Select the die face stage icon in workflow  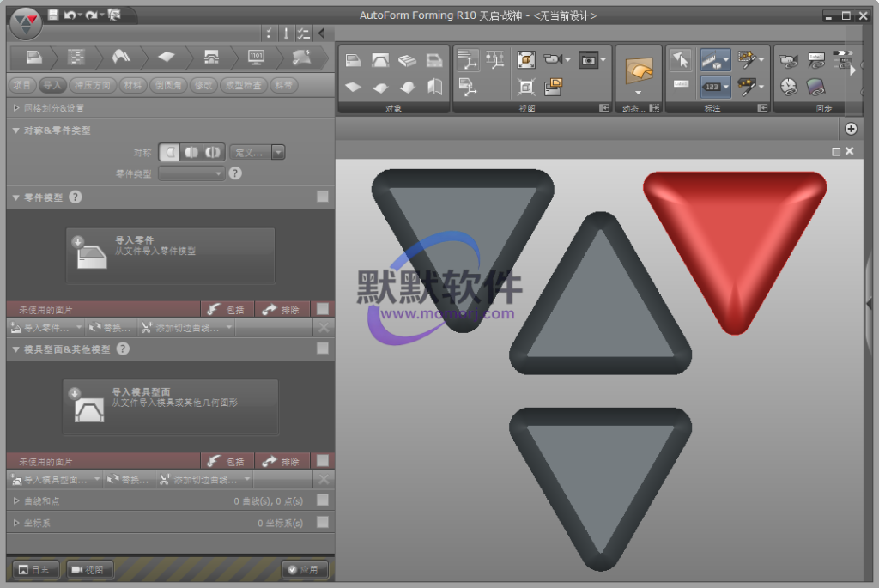[x=210, y=57]
